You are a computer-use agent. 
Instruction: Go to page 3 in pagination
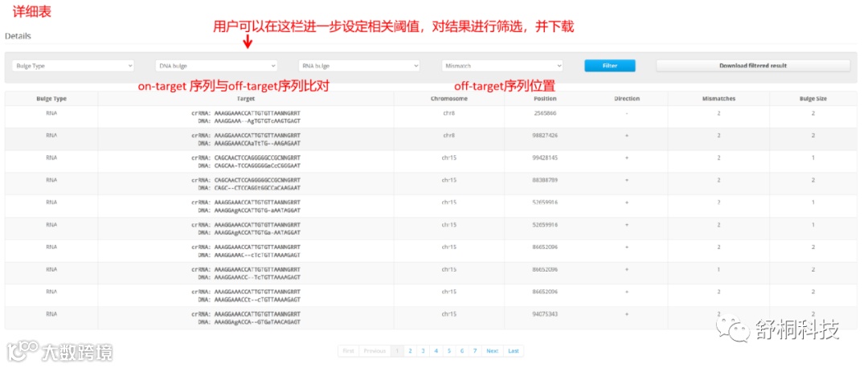click(423, 351)
